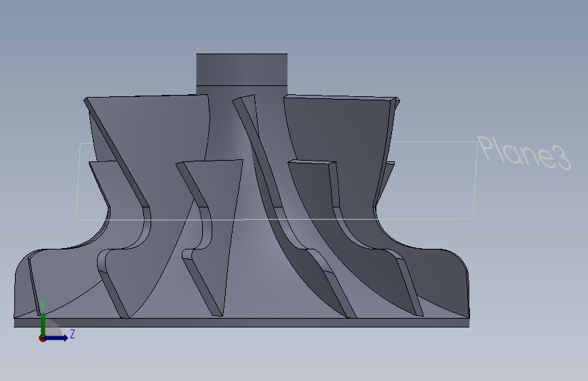588x381 pixels.
Task: Click the red origin point of the triad
Action: click(x=42, y=338)
